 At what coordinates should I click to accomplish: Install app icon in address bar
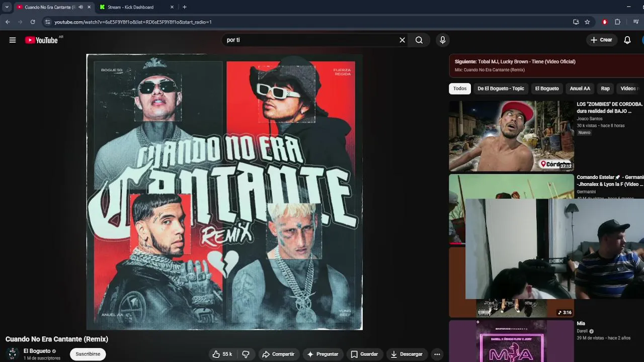[576, 22]
